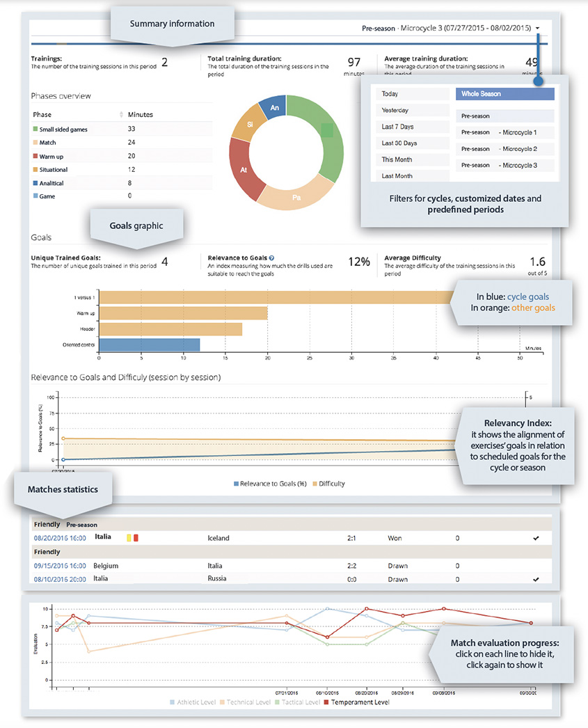Click the At donut chart segment
This screenshot has width=588, height=728.
pyautogui.click(x=243, y=171)
